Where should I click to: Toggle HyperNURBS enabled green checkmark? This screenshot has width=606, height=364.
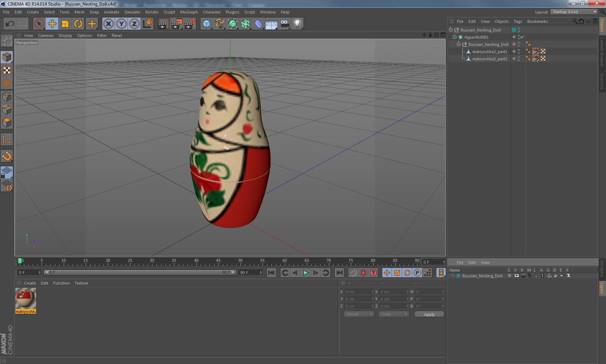(522, 37)
